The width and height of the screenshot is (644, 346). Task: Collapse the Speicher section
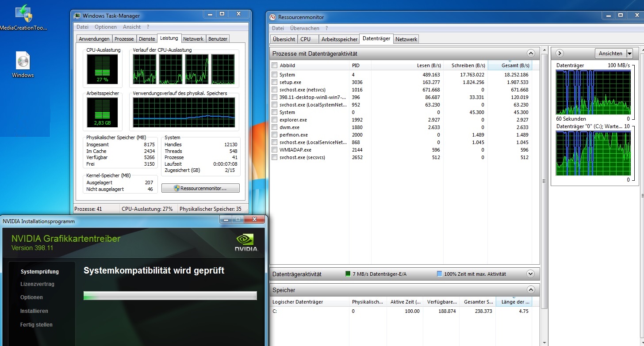pyautogui.click(x=531, y=290)
